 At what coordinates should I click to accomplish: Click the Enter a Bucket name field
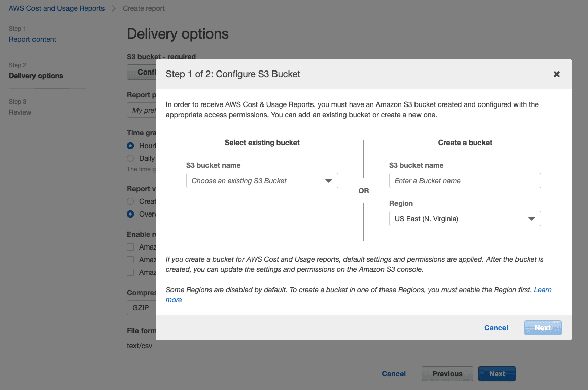[x=465, y=181]
